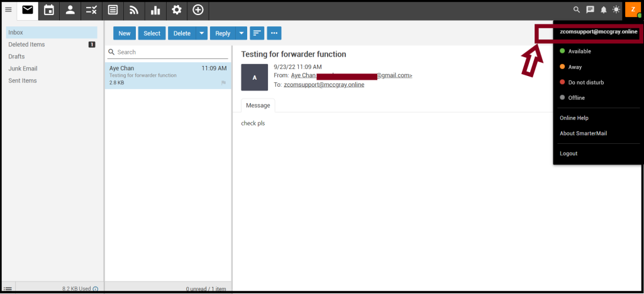This screenshot has width=644, height=294.
Task: Open the Notes section icon
Action: [113, 10]
